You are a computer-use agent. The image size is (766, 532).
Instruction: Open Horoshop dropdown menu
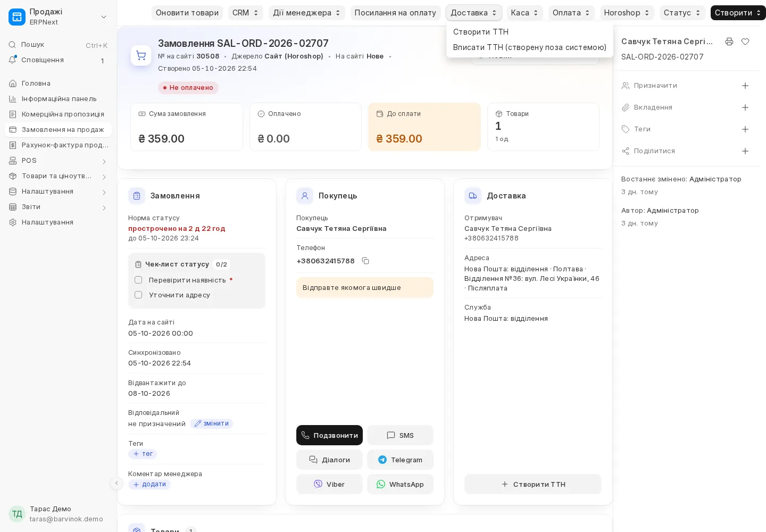click(627, 13)
